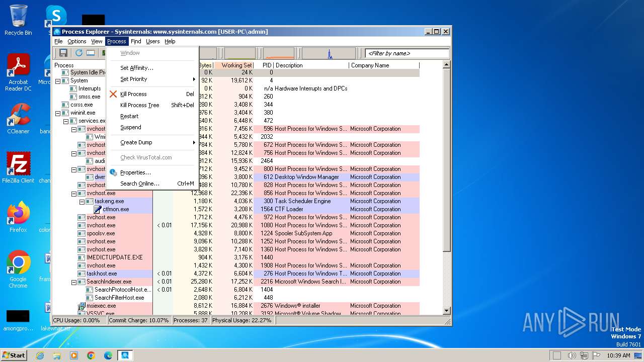Viewport: 644px width, 362px height.
Task: Click the vertical scrollbar up arrow
Action: (x=446, y=65)
